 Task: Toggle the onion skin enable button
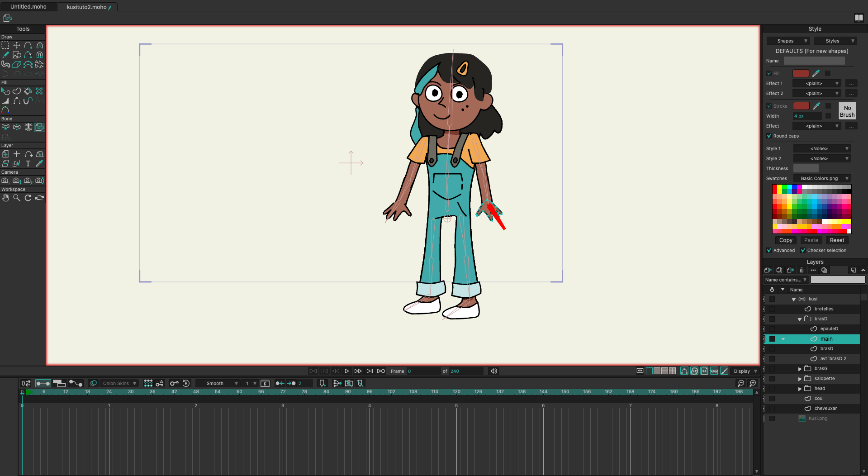(93, 383)
